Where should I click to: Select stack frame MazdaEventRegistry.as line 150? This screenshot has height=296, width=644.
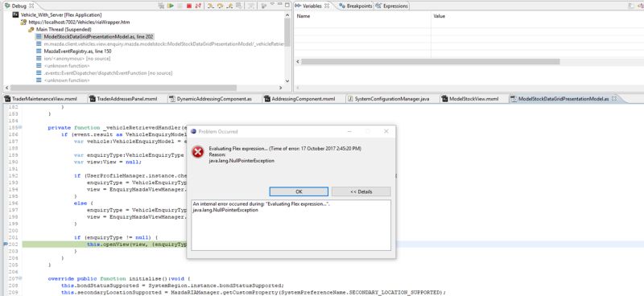[x=77, y=51]
